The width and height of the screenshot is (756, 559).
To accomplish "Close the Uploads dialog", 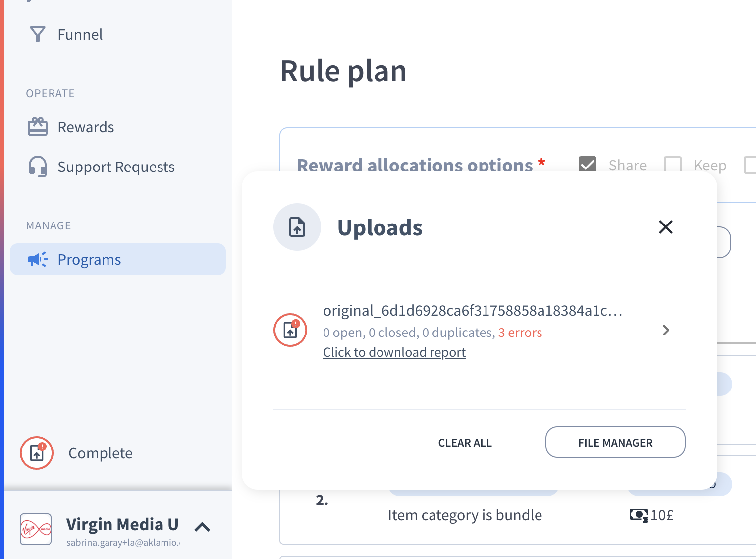I will point(666,227).
